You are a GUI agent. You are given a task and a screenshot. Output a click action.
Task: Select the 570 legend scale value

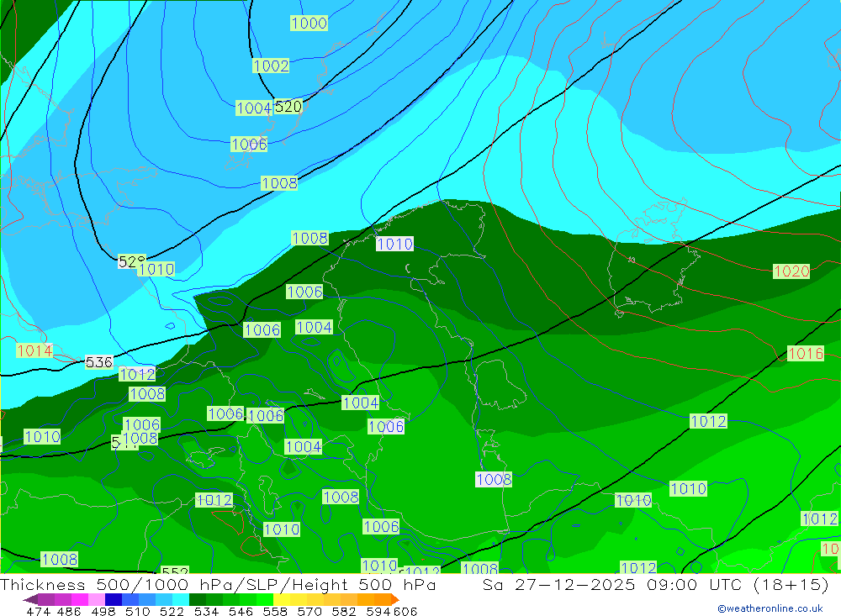[x=309, y=611]
